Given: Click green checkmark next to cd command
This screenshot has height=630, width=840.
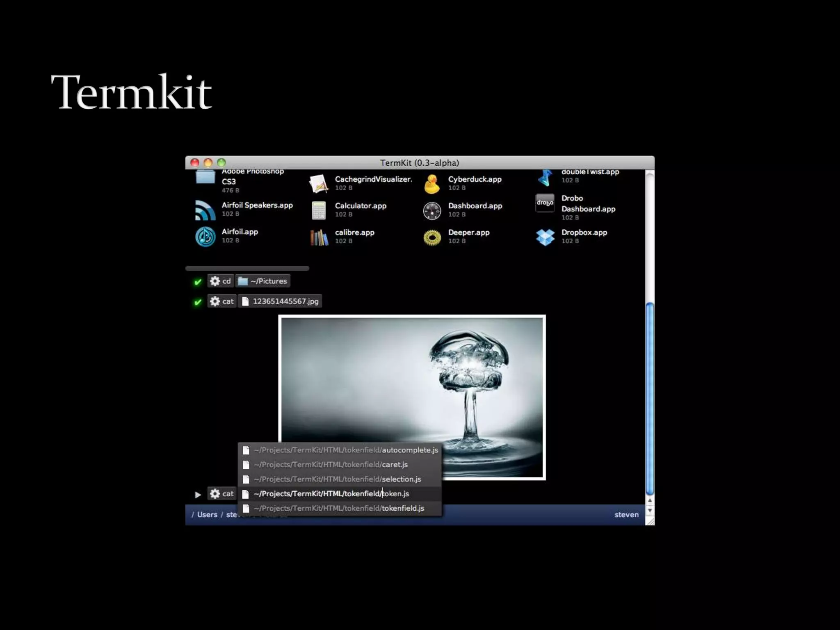Looking at the screenshot, I should pyautogui.click(x=198, y=282).
